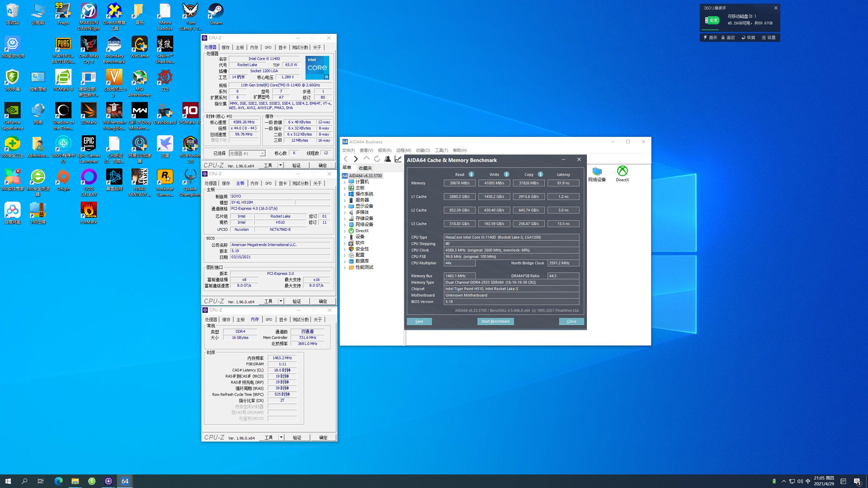Image resolution: width=868 pixels, height=488 pixels.
Task: Click the Windows Start button
Action: tap(8, 481)
